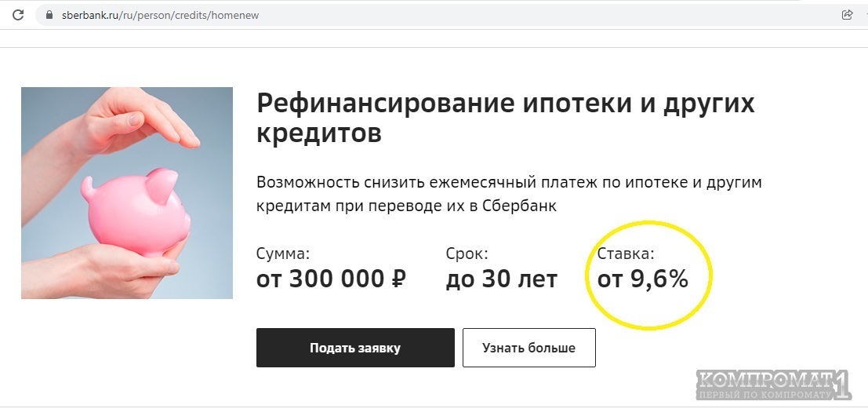This screenshot has height=416, width=868.
Task: Click the 'Ставка:' label
Action: 625,254
